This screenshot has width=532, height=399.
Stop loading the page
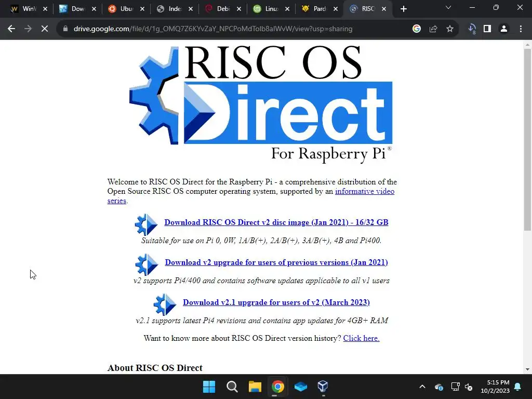(45, 29)
